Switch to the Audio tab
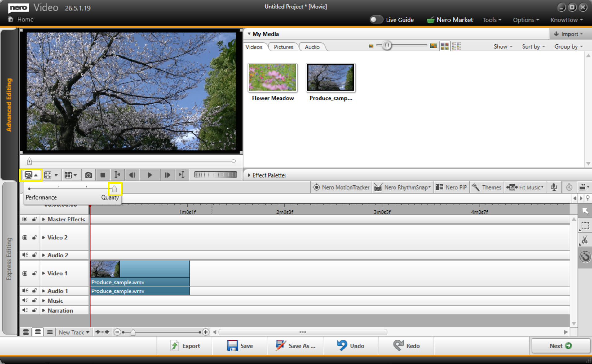 click(x=312, y=47)
